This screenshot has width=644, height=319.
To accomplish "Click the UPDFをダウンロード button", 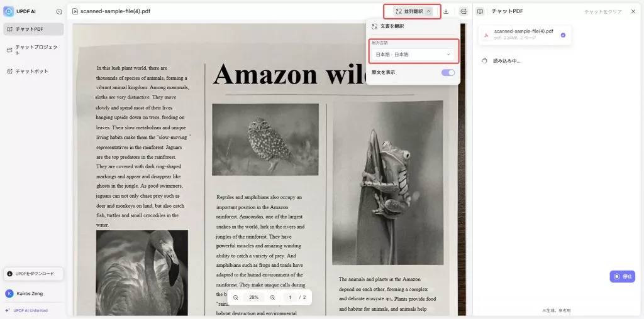I will point(34,274).
